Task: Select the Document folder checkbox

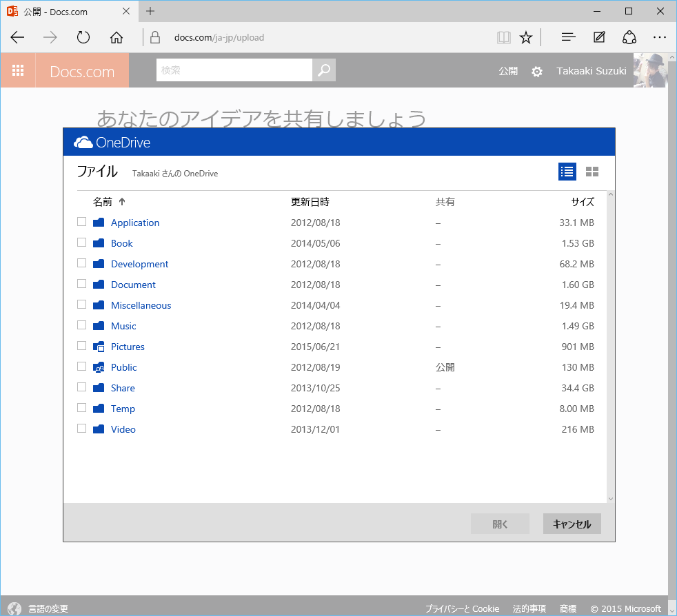Action: click(x=81, y=284)
